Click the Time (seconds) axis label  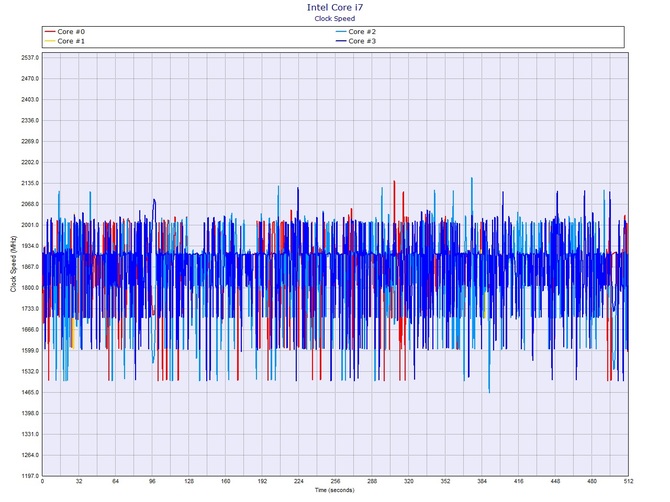pyautogui.click(x=335, y=490)
